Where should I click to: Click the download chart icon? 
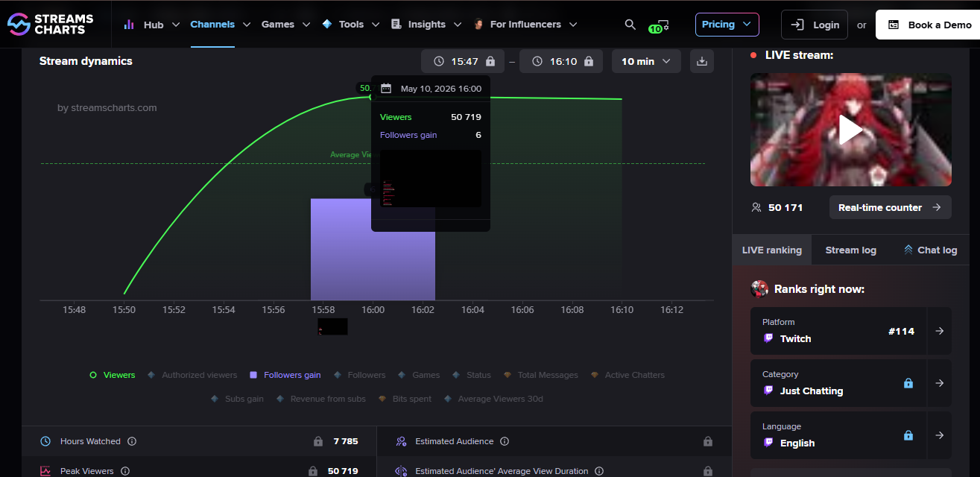pyautogui.click(x=701, y=61)
